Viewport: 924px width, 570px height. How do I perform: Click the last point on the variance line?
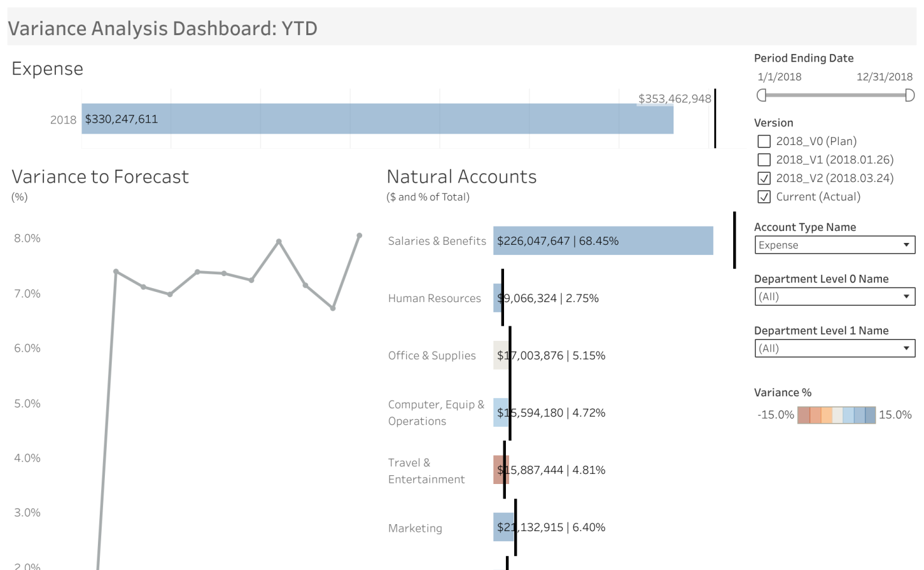point(359,235)
